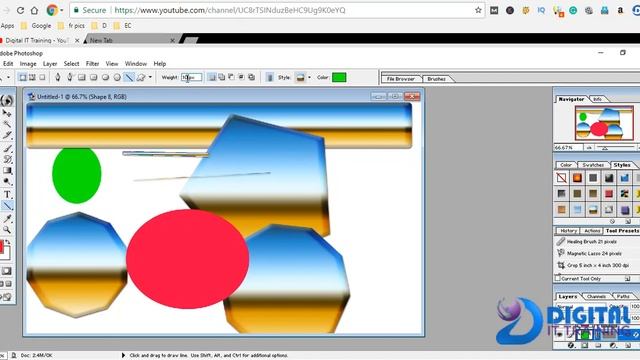Choose the Pen tool in options bar
Image resolution: width=640 pixels, height=360 pixels.
[x=58, y=77]
